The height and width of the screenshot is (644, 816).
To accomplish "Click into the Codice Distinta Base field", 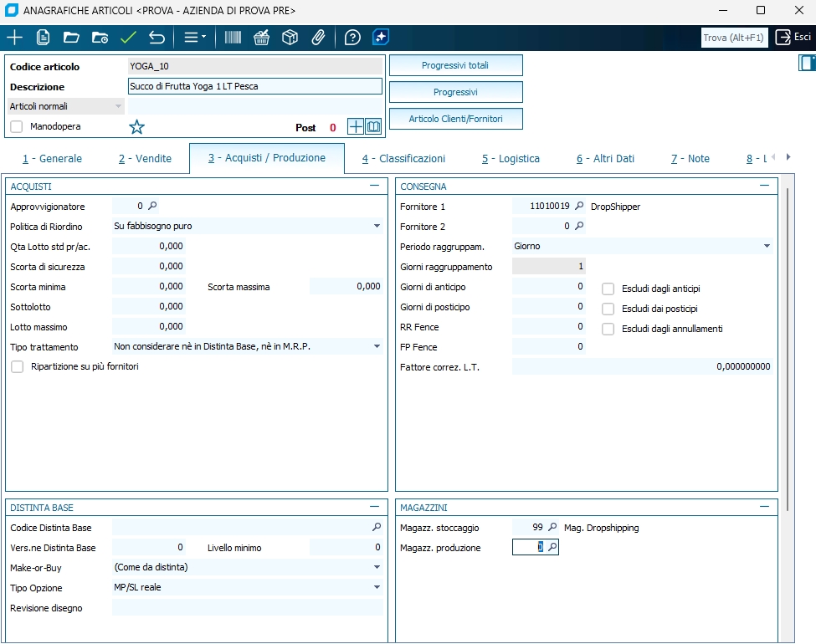I will coord(241,528).
